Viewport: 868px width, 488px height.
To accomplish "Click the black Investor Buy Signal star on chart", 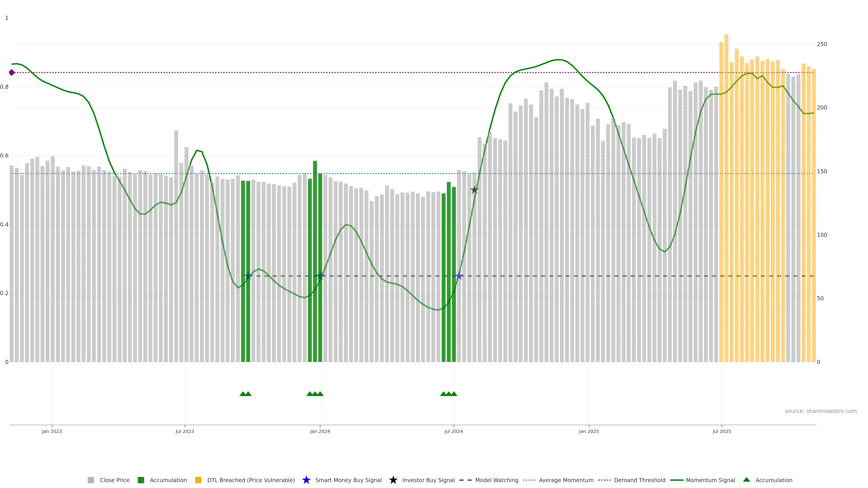I will [474, 190].
